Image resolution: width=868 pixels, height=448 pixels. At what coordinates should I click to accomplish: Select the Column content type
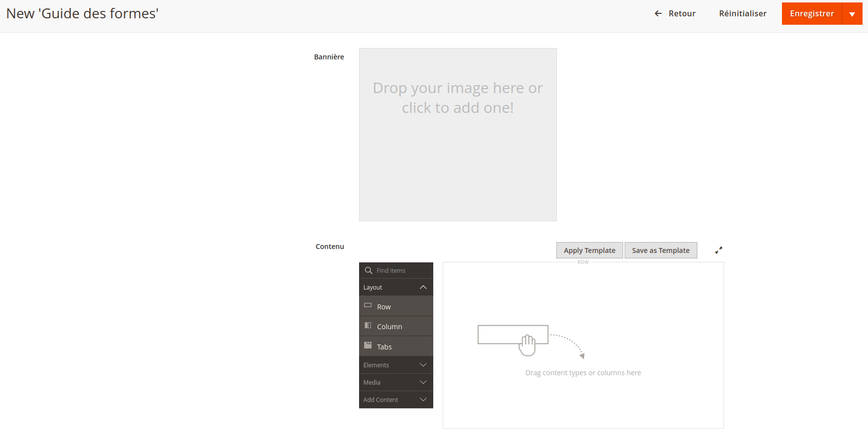click(x=389, y=327)
